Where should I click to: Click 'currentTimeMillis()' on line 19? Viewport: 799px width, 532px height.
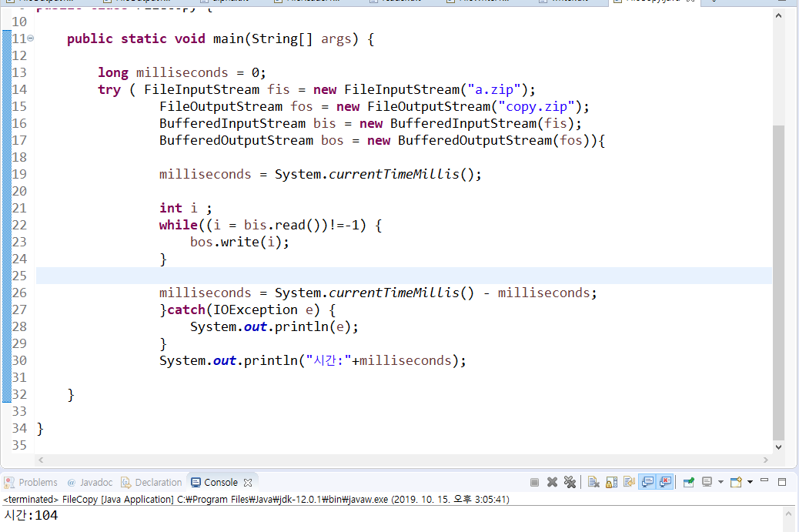(x=401, y=174)
